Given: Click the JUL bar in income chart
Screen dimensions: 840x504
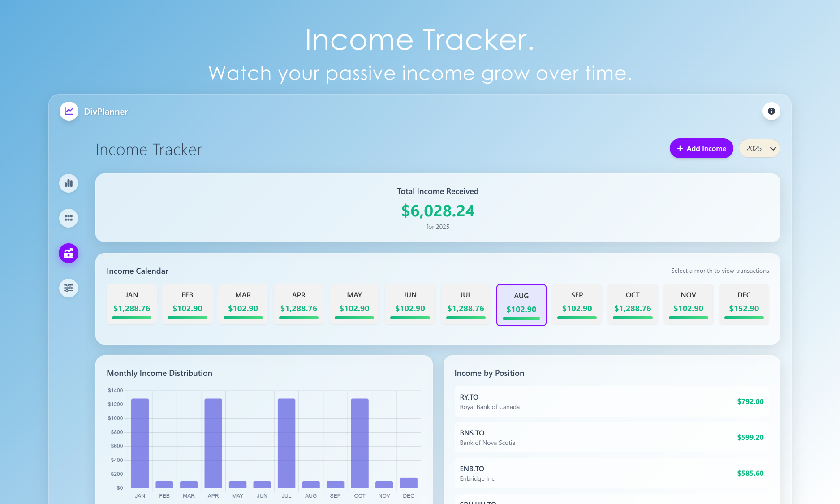Looking at the screenshot, I should click(x=287, y=443).
